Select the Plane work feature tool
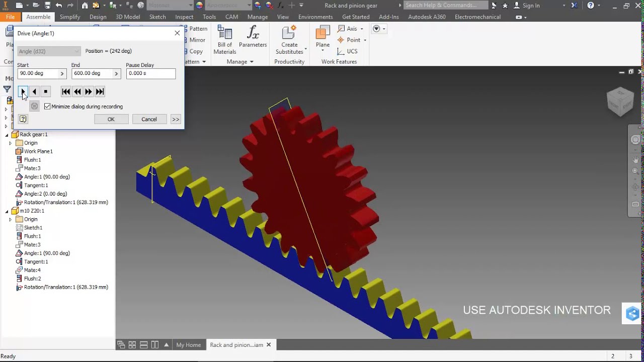 (323, 38)
